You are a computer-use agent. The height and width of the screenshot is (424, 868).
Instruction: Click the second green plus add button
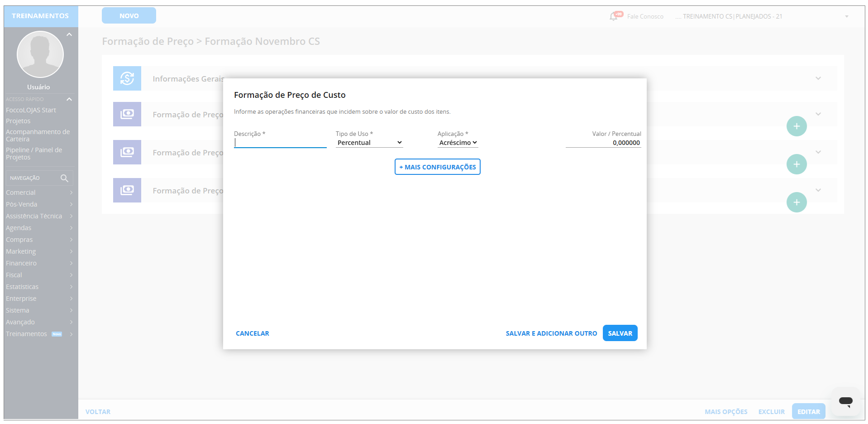coord(796,164)
